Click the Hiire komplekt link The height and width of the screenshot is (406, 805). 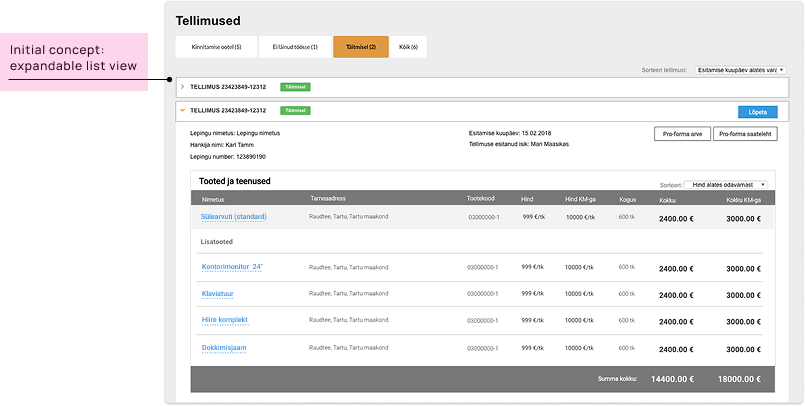coord(224,320)
